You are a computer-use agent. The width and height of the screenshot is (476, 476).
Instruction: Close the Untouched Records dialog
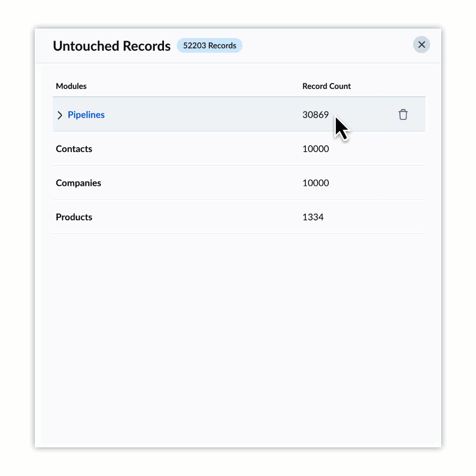pyautogui.click(x=421, y=45)
